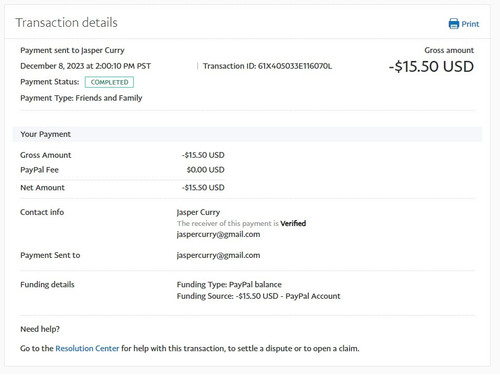The height and width of the screenshot is (378, 500).
Task: Click Payment Type: Friends and Family text
Action: [x=81, y=98]
